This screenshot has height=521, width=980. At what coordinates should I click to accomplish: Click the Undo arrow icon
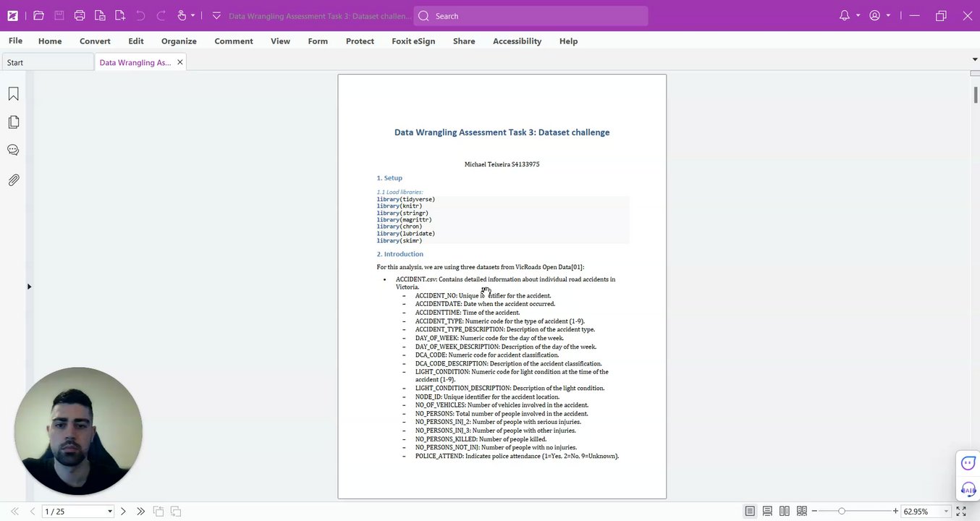(x=140, y=15)
